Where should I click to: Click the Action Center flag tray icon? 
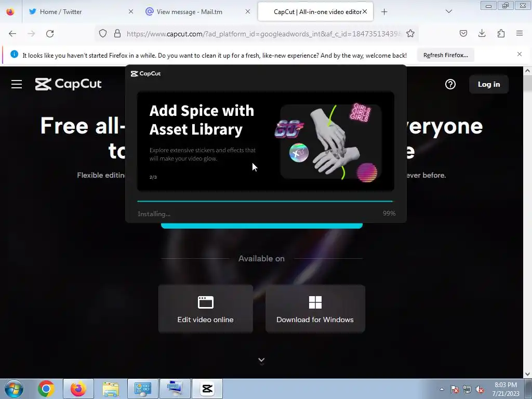click(455, 389)
